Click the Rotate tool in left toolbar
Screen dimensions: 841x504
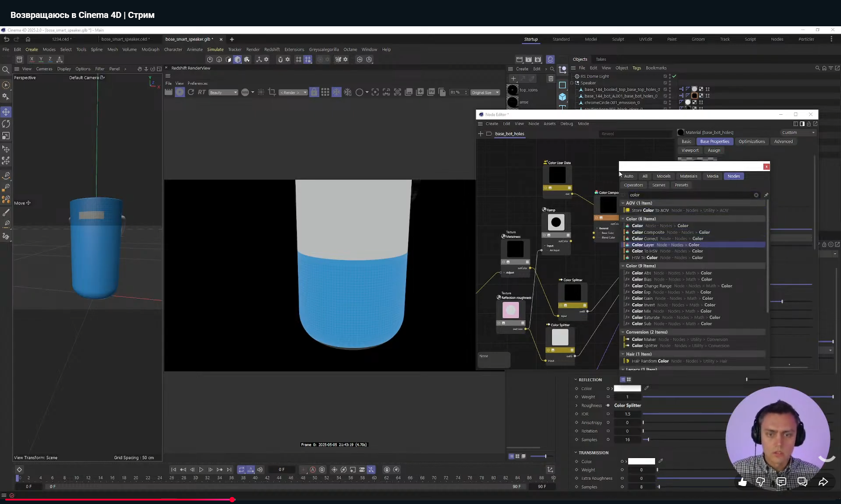[x=6, y=124]
